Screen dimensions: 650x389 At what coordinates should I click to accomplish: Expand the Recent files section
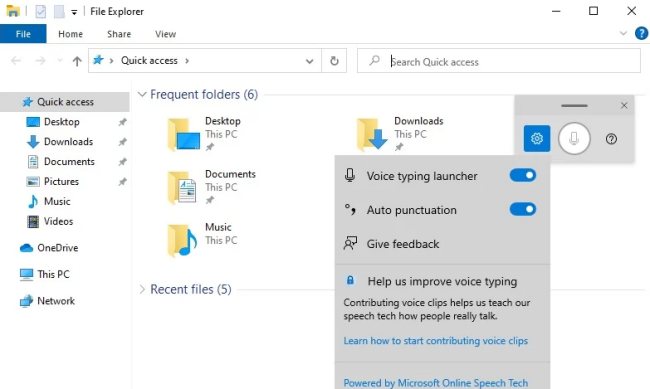coord(142,289)
